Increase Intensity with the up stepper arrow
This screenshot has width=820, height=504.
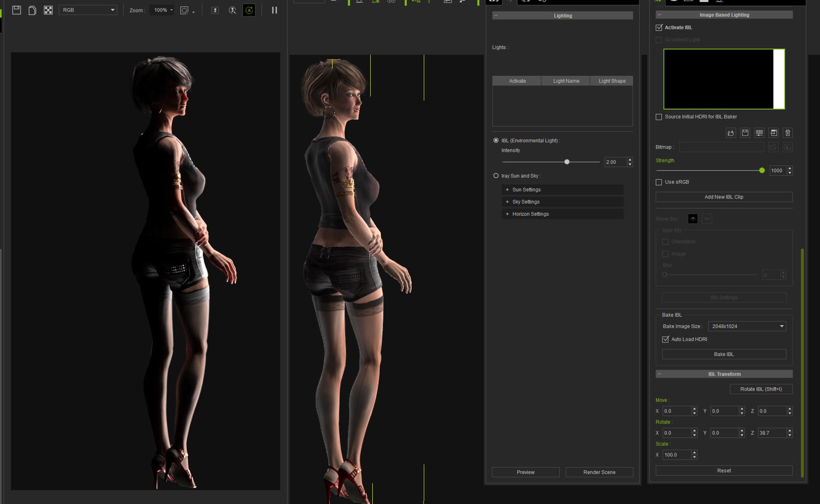tap(630, 160)
